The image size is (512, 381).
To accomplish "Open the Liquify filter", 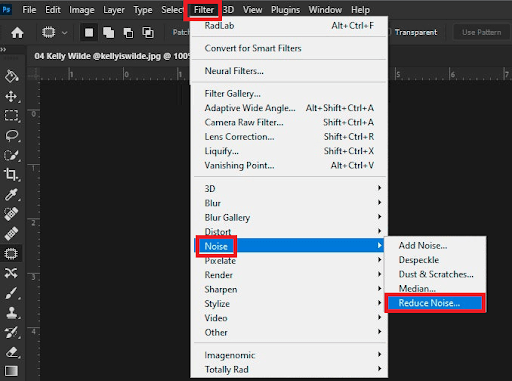I will point(289,151).
